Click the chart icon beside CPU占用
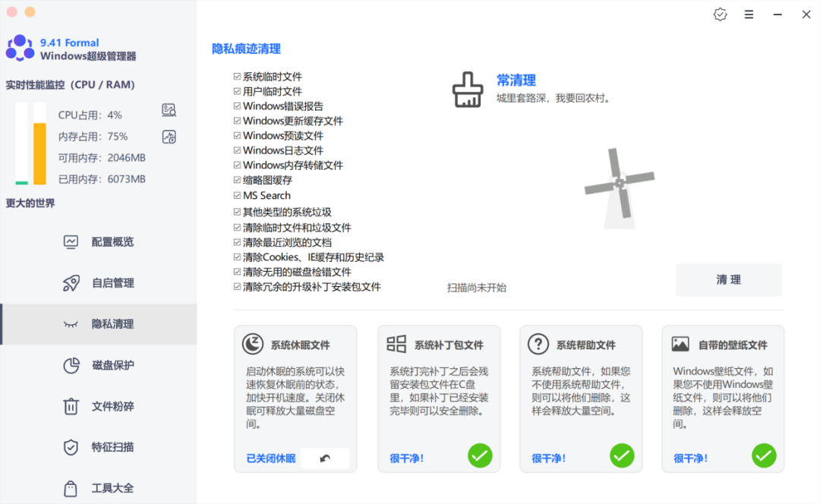 (x=169, y=110)
